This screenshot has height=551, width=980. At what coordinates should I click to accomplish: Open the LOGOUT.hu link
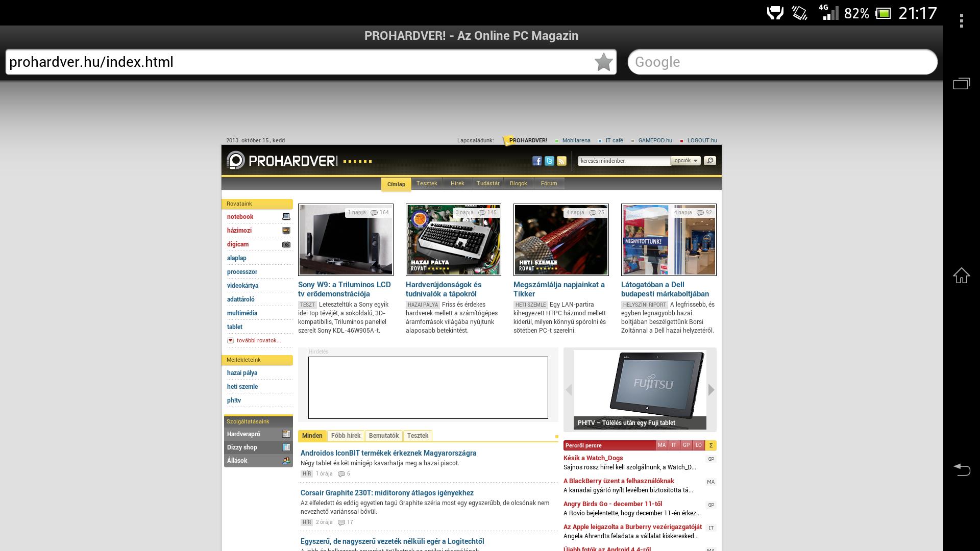[x=702, y=140]
